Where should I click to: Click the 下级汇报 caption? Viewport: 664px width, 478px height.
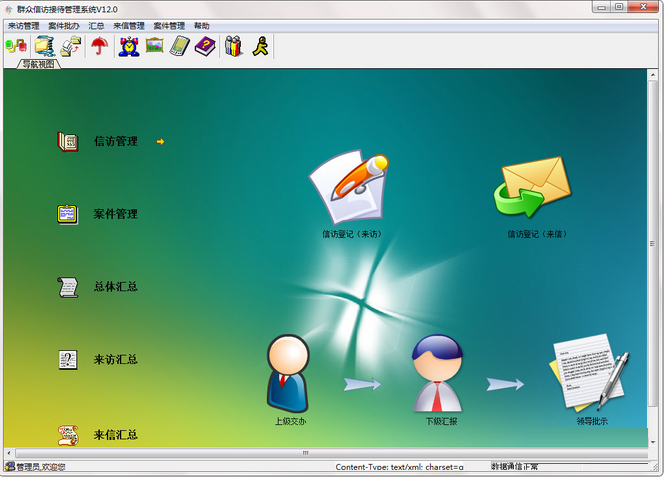(441, 421)
